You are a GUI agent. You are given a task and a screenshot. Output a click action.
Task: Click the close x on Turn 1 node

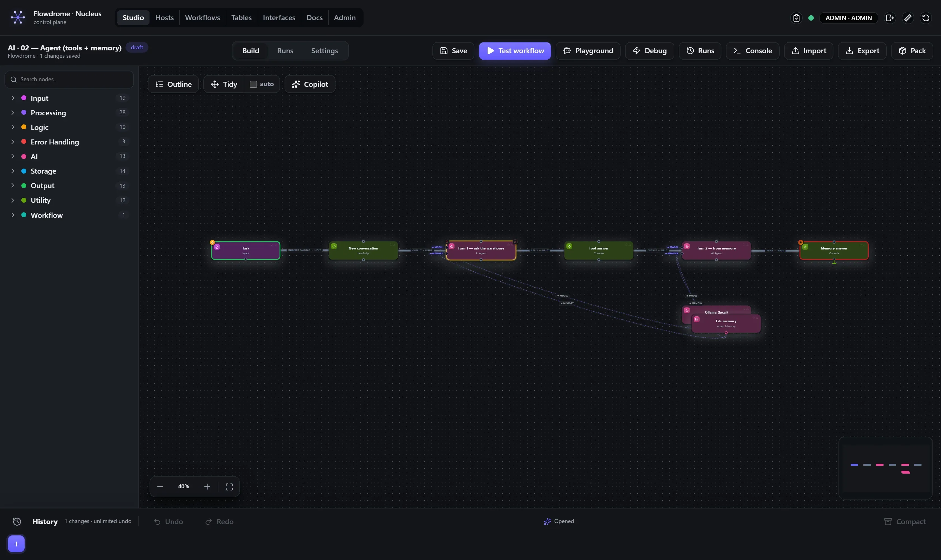click(x=515, y=242)
